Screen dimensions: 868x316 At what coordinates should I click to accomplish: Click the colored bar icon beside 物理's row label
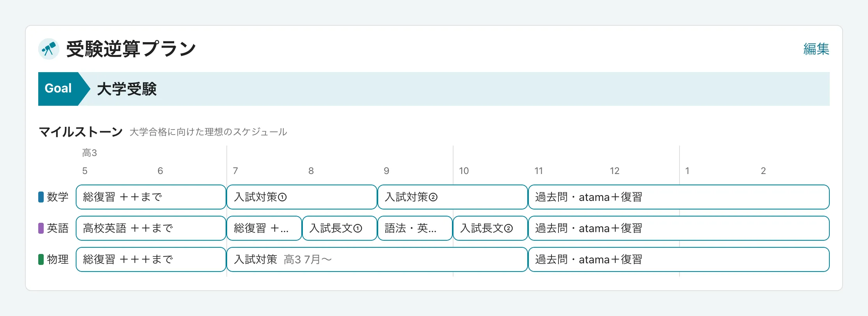pyautogui.click(x=40, y=259)
